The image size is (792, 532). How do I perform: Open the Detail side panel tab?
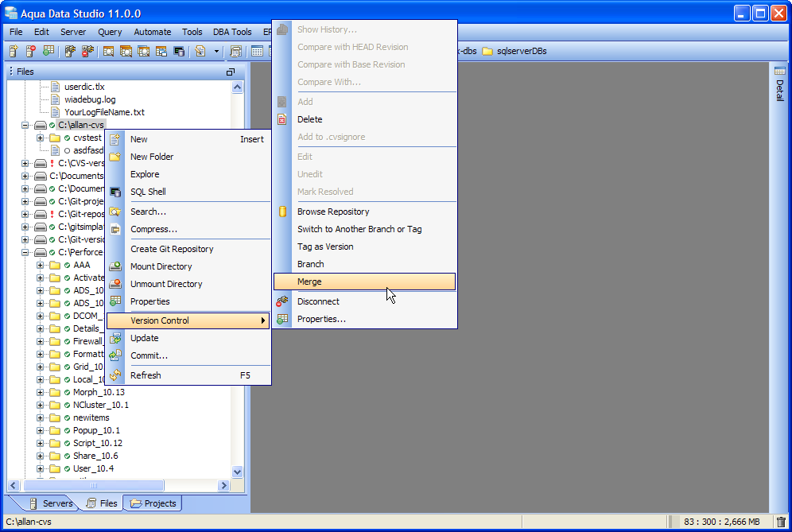(x=780, y=84)
